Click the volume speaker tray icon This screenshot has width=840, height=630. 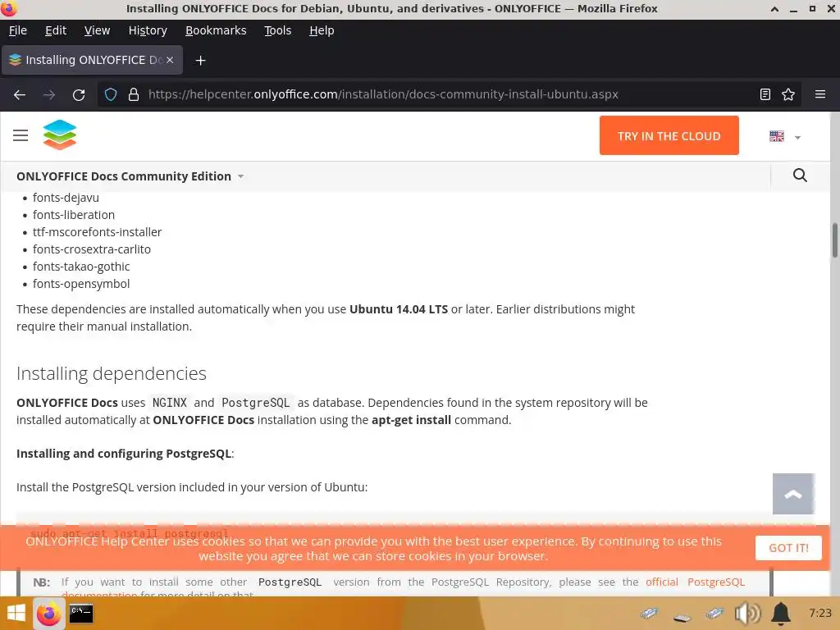click(747, 614)
